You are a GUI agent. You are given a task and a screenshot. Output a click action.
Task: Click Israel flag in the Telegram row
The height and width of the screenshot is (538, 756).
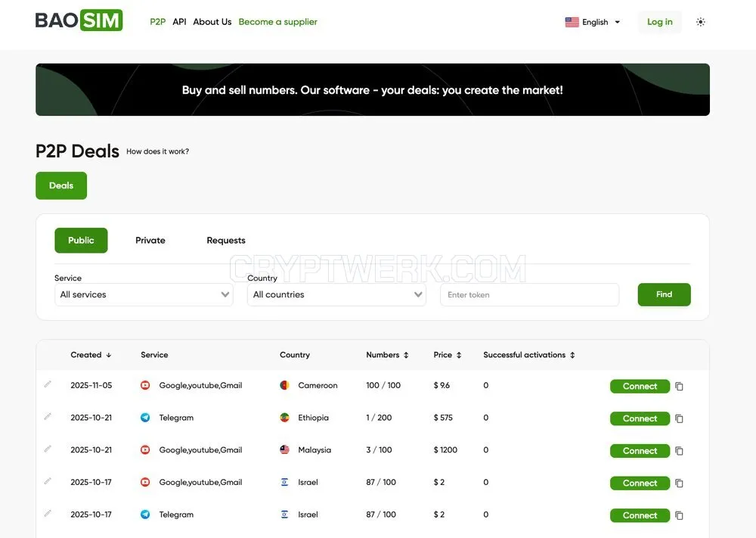pyautogui.click(x=284, y=515)
